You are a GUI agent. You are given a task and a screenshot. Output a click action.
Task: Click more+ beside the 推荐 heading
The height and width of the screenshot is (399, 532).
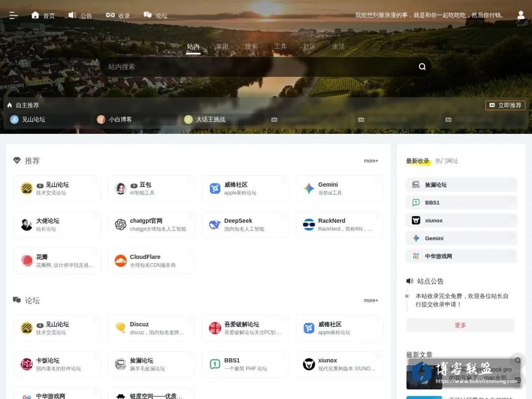pos(371,161)
